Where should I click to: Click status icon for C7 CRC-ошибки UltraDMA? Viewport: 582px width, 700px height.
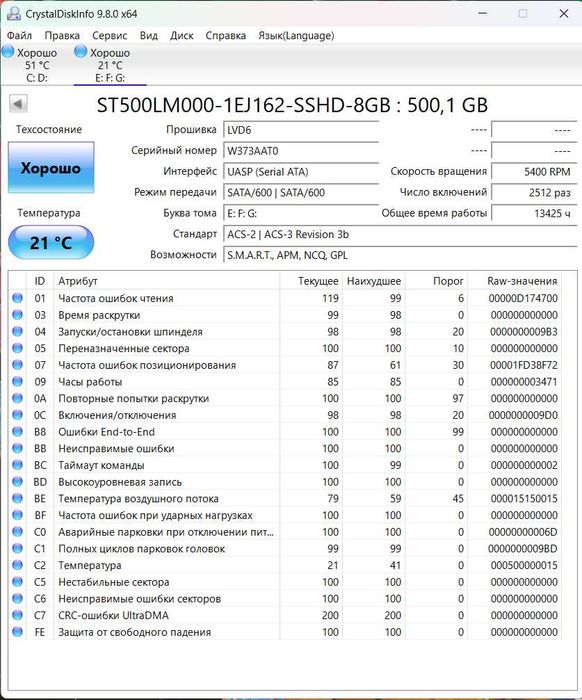click(17, 615)
